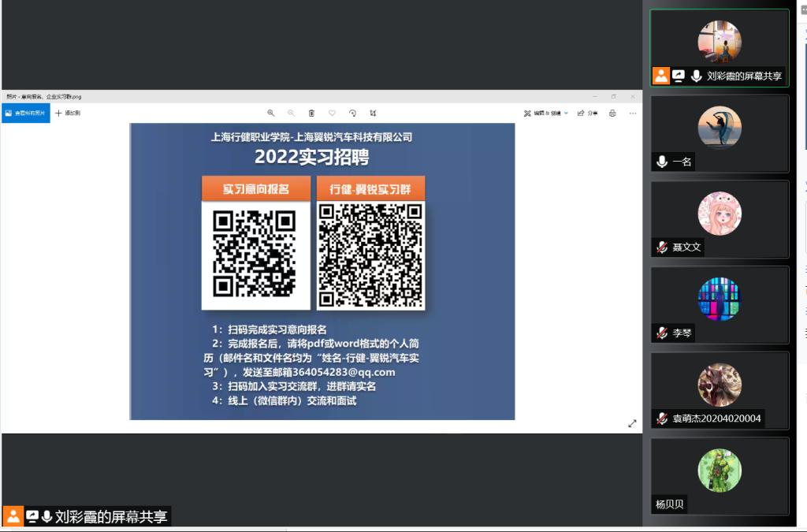Print the photo using the printer icon
807x532 pixels.
[612, 113]
